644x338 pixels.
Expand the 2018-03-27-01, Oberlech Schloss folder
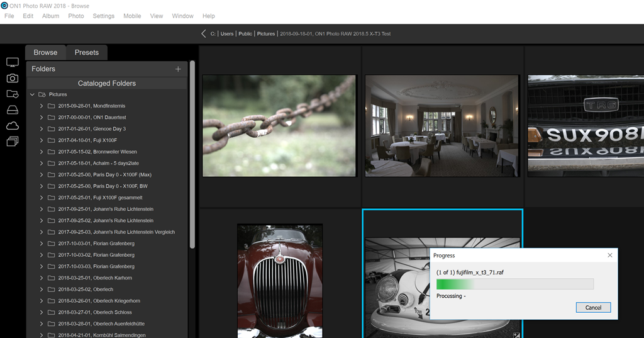point(42,312)
